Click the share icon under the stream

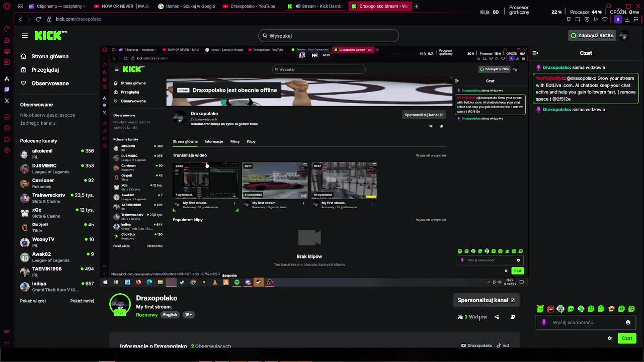point(497,317)
